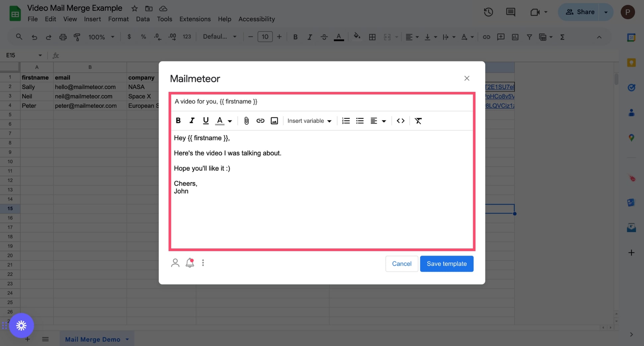Screen dimensions: 644x346
Task: Open borders icon in toolbar
Action: [x=372, y=37]
